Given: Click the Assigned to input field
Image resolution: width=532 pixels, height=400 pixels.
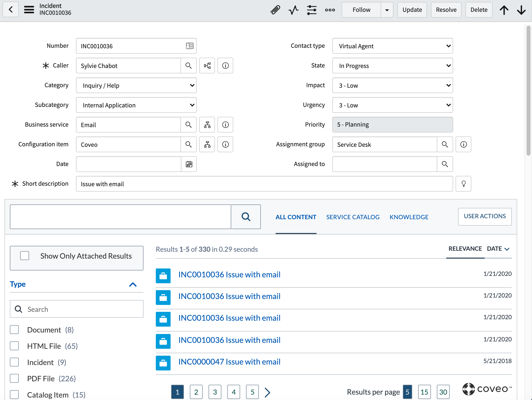Looking at the screenshot, I should [385, 164].
